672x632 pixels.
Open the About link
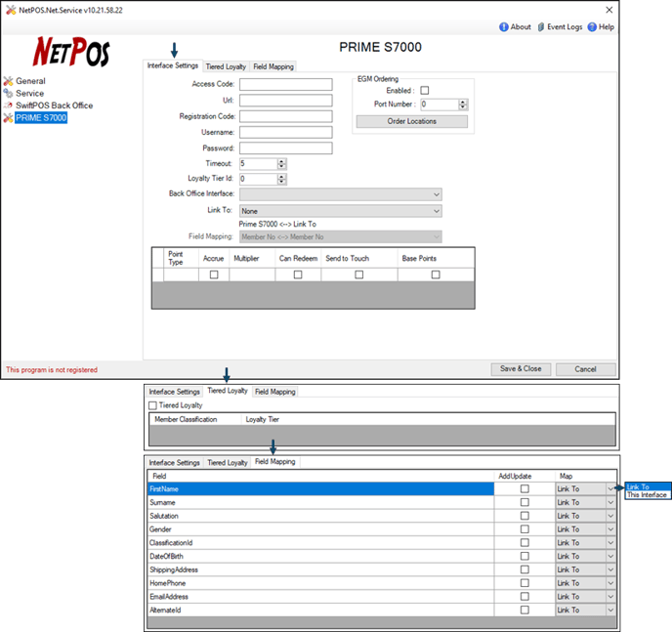[521, 27]
